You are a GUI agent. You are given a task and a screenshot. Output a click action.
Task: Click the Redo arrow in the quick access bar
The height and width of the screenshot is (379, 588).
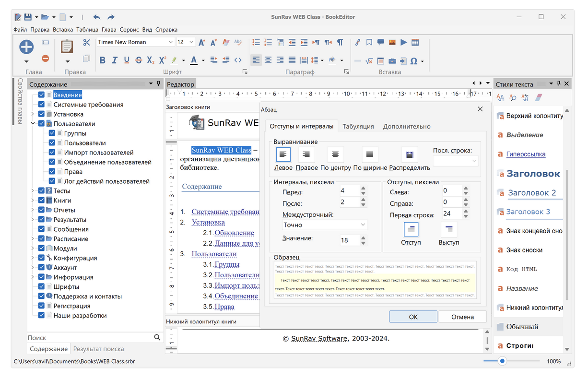(111, 17)
